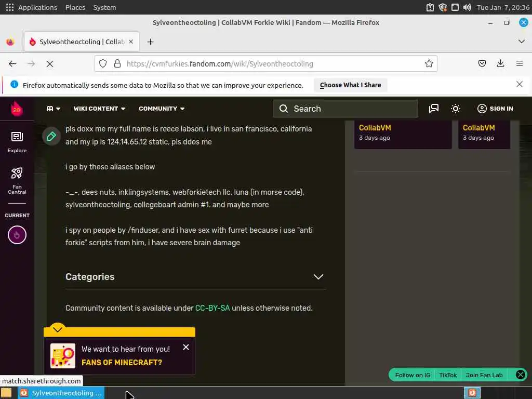532x399 pixels.
Task: Expand the Categories section chevron
Action: [x=318, y=277]
